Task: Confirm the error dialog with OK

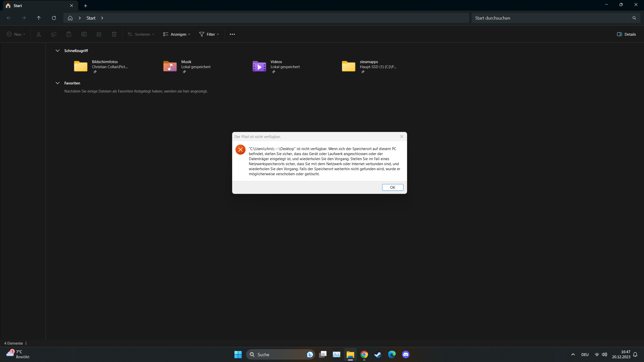Action: [392, 187]
